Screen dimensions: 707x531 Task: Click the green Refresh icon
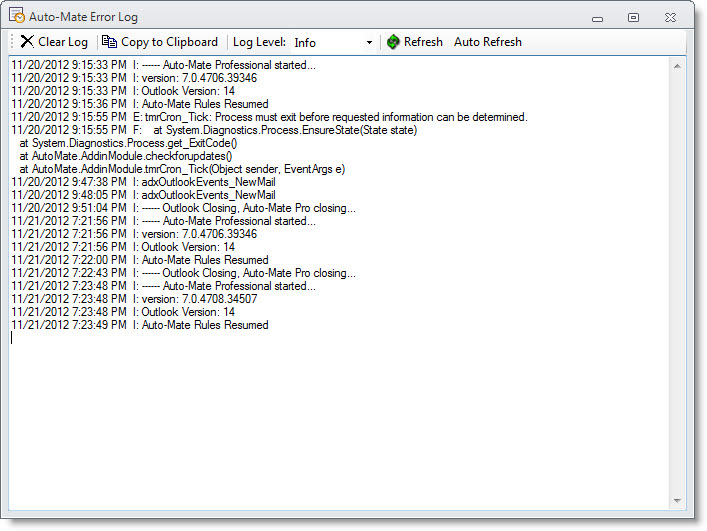point(394,42)
